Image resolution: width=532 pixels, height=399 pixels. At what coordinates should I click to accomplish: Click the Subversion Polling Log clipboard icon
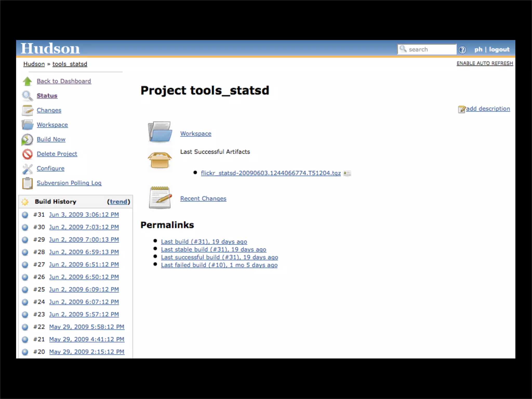[x=27, y=183]
